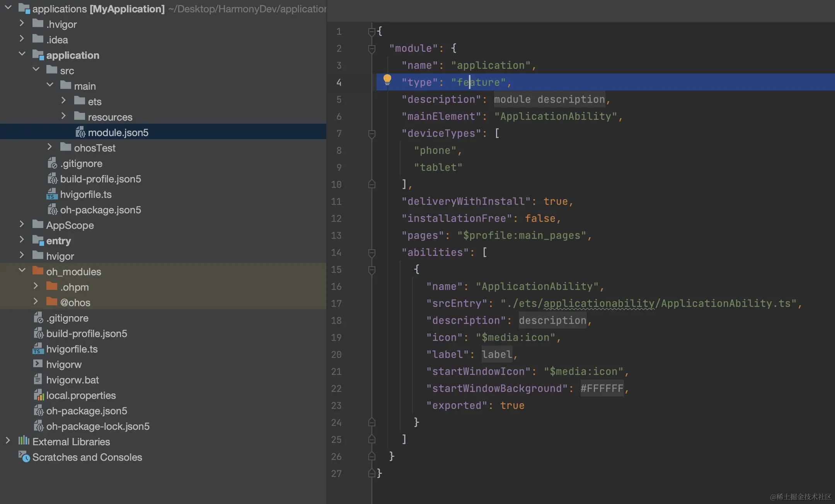
Task: Toggle the code fold marker on module line 2
Action: click(x=372, y=49)
